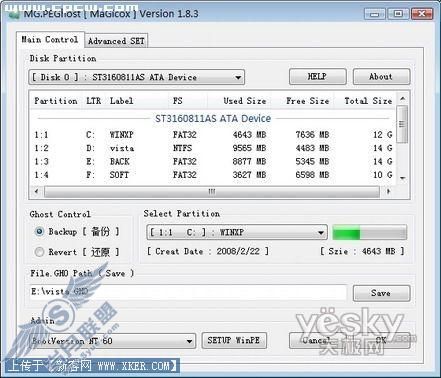The image size is (441, 378).
Task: Open the About dialog
Action: click(x=381, y=77)
